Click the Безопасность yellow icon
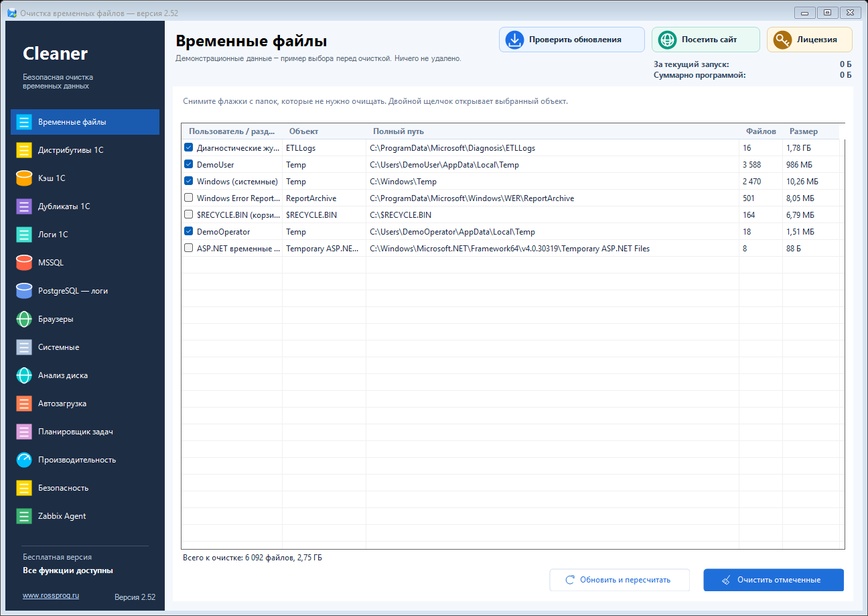 click(24, 488)
